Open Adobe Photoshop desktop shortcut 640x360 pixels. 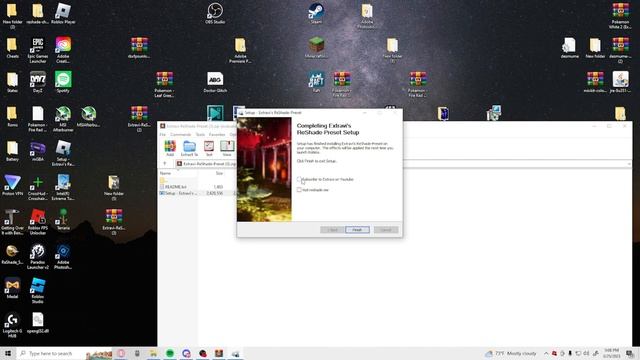pos(63,256)
